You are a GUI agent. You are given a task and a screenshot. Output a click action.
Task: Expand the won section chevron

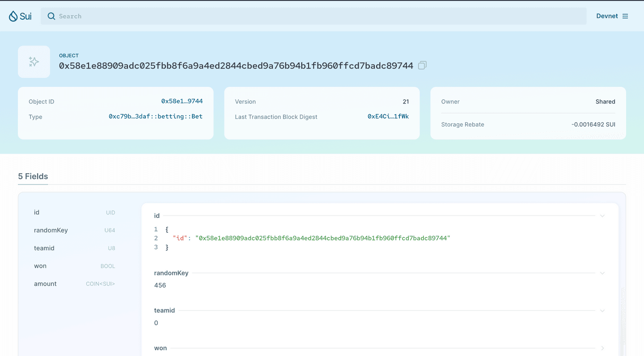pos(602,348)
